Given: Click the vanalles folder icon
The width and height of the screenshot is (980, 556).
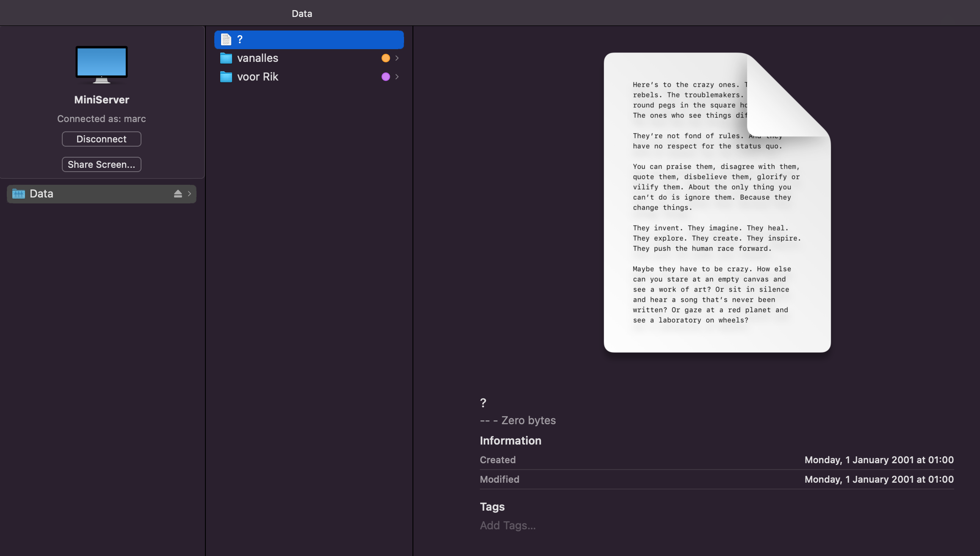Looking at the screenshot, I should click(x=226, y=58).
